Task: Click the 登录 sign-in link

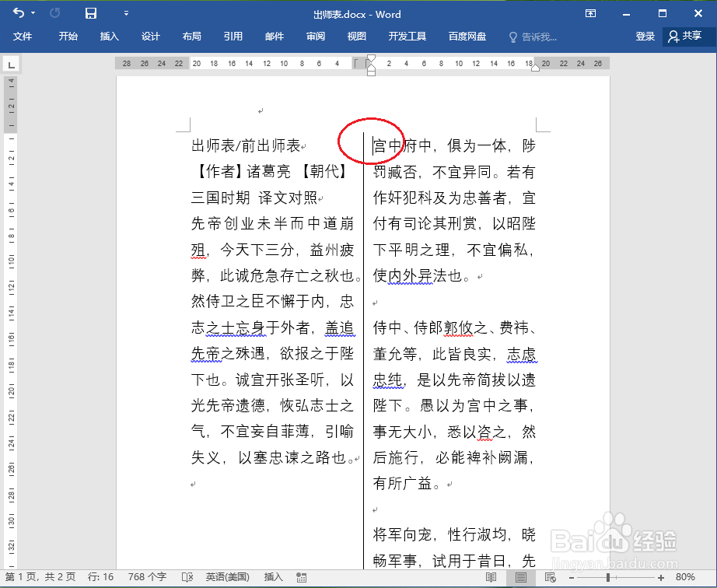Action: click(x=645, y=37)
